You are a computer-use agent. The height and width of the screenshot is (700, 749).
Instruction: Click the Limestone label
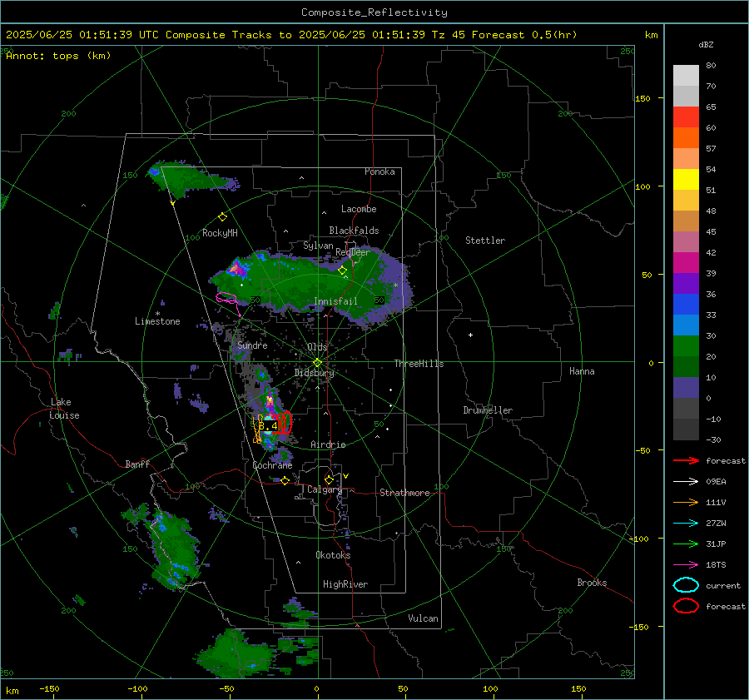click(157, 321)
